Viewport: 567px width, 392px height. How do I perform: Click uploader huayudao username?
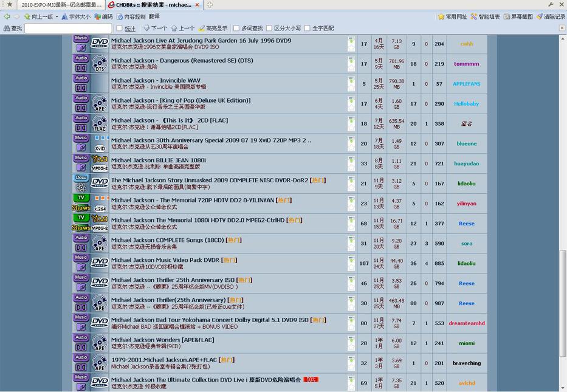(467, 164)
